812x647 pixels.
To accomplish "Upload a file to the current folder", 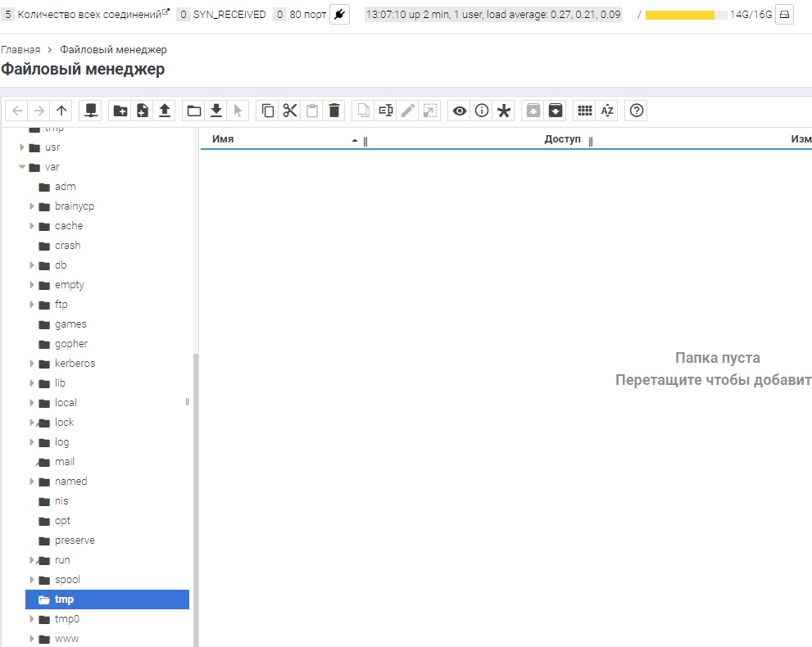I will 163,110.
